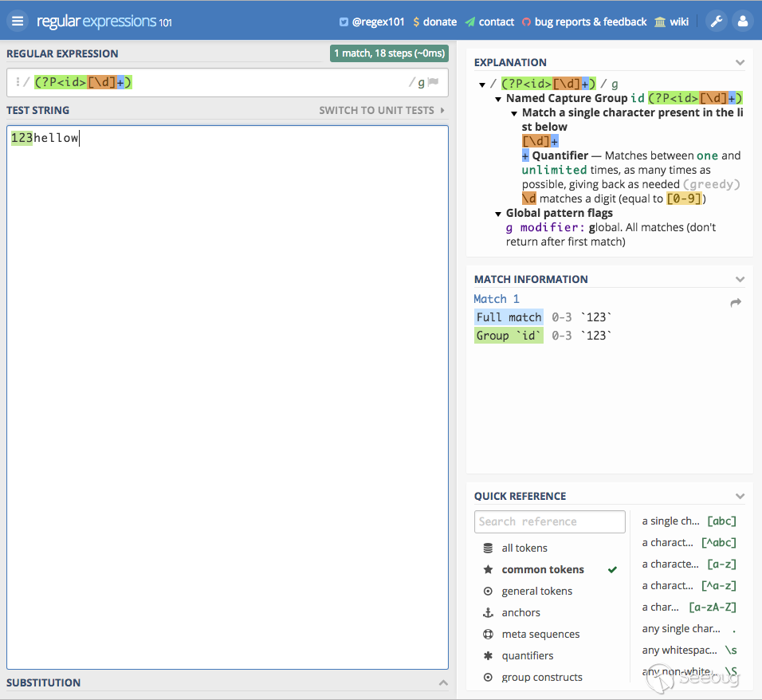Click the Search reference field

tap(550, 521)
